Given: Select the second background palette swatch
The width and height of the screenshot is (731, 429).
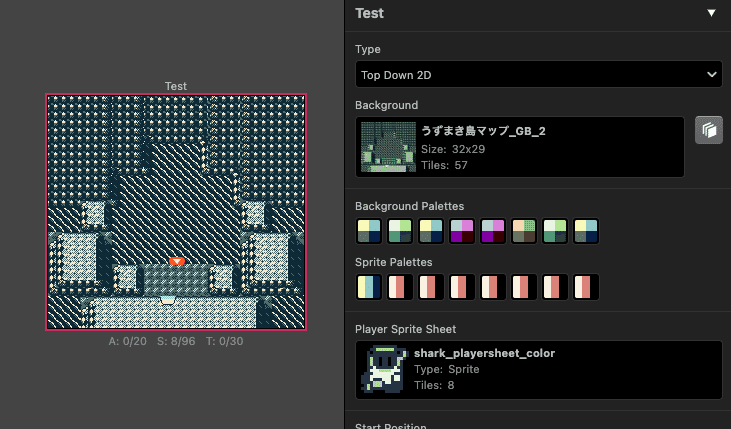Looking at the screenshot, I should (400, 231).
